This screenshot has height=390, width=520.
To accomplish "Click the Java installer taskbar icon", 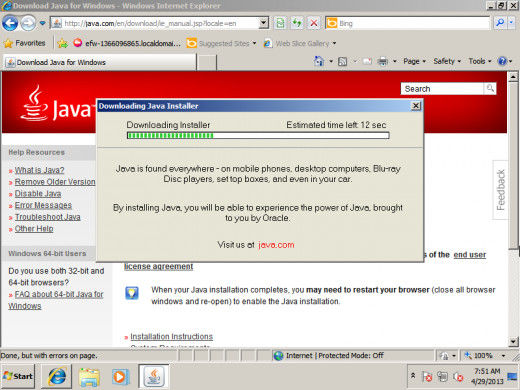I will click(154, 376).
